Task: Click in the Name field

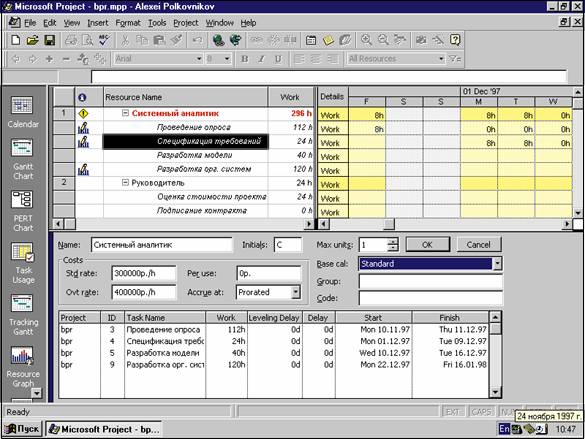Action: click(x=161, y=245)
